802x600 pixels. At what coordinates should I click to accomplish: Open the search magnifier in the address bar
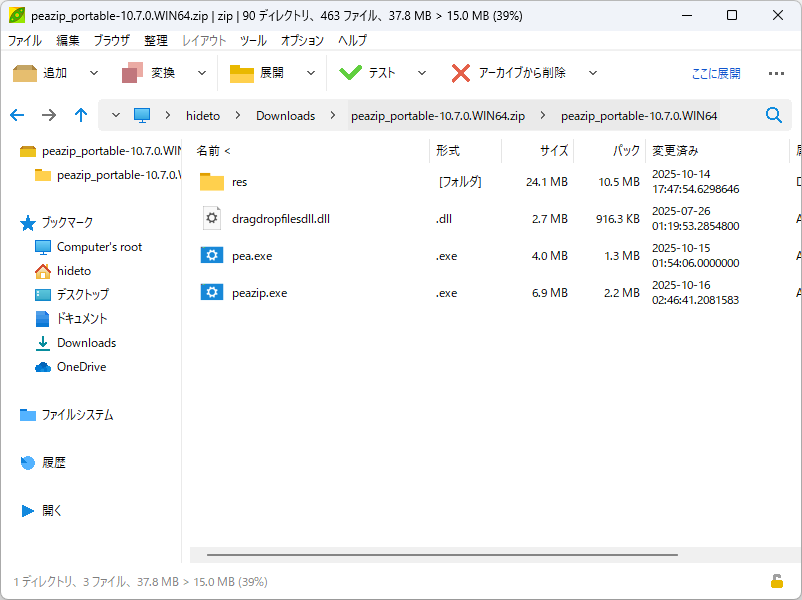click(773, 115)
